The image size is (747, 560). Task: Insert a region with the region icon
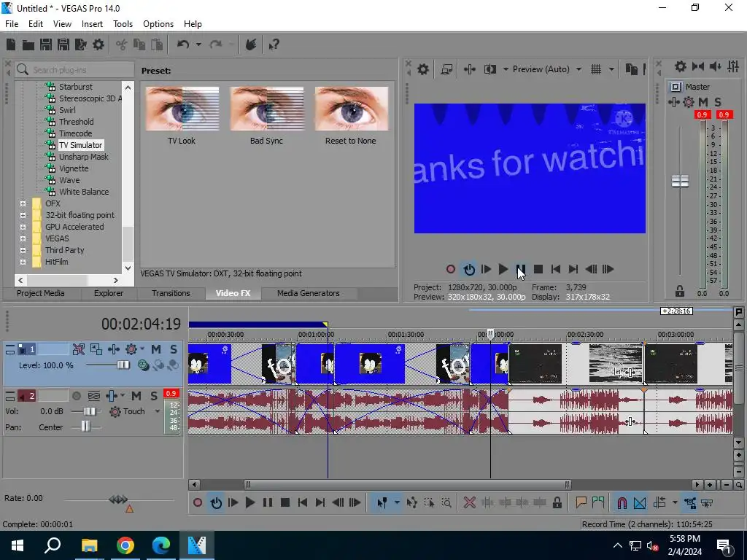pyautogui.click(x=598, y=502)
